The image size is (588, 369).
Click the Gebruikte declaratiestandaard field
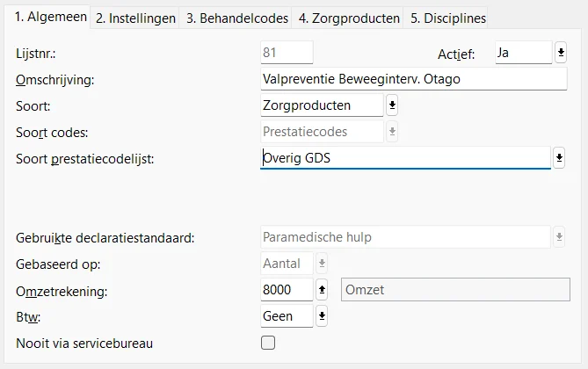(x=404, y=237)
